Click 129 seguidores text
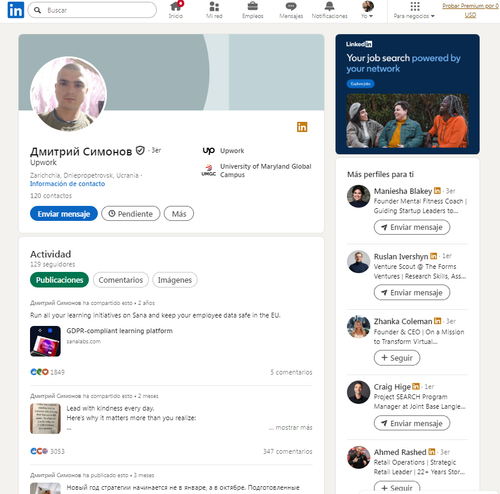 (52, 265)
